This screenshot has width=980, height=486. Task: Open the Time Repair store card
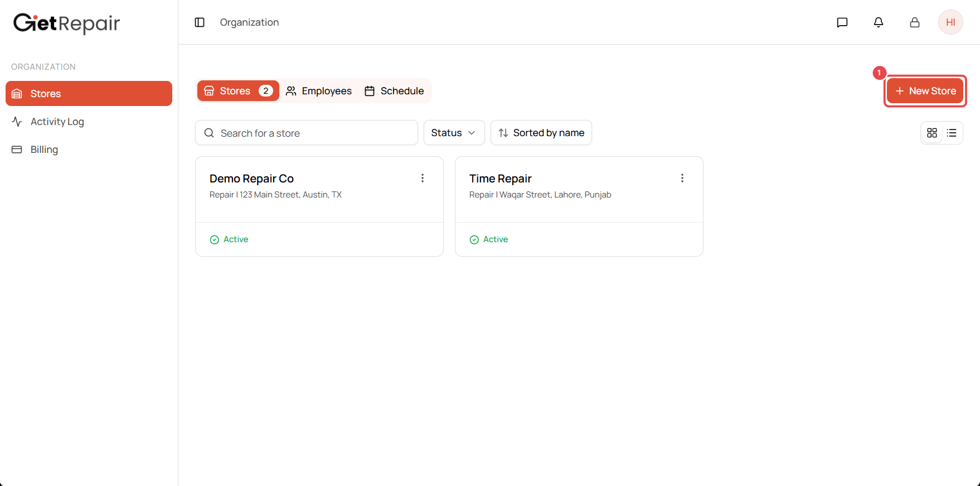pyautogui.click(x=579, y=206)
